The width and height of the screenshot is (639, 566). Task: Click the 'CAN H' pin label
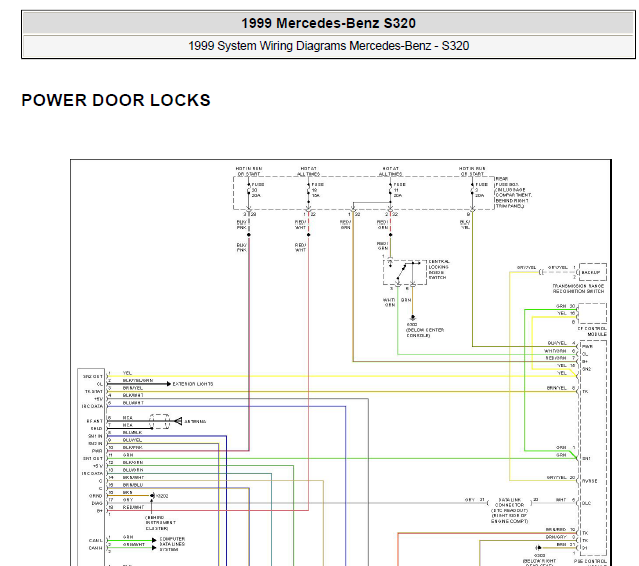(95, 548)
